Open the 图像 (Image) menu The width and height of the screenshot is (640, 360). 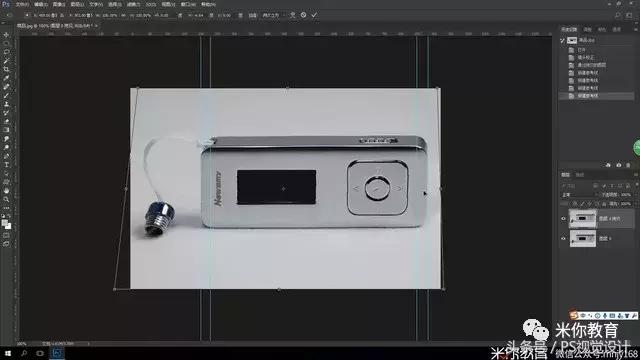click(x=59, y=4)
